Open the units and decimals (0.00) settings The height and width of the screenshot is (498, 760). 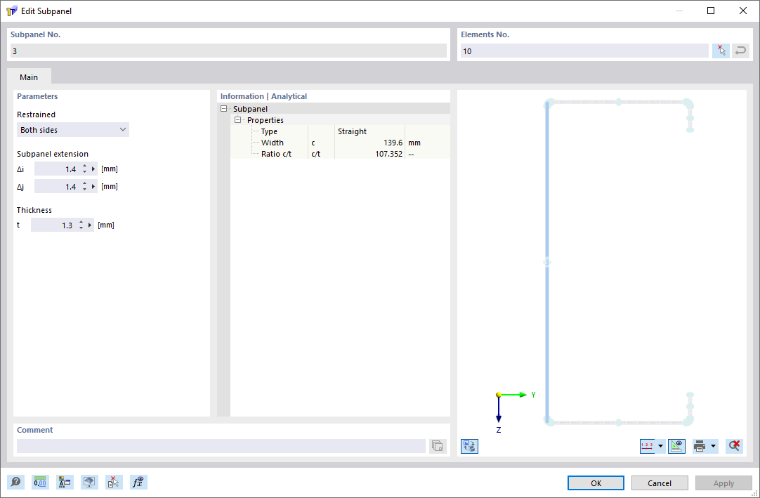click(40, 482)
